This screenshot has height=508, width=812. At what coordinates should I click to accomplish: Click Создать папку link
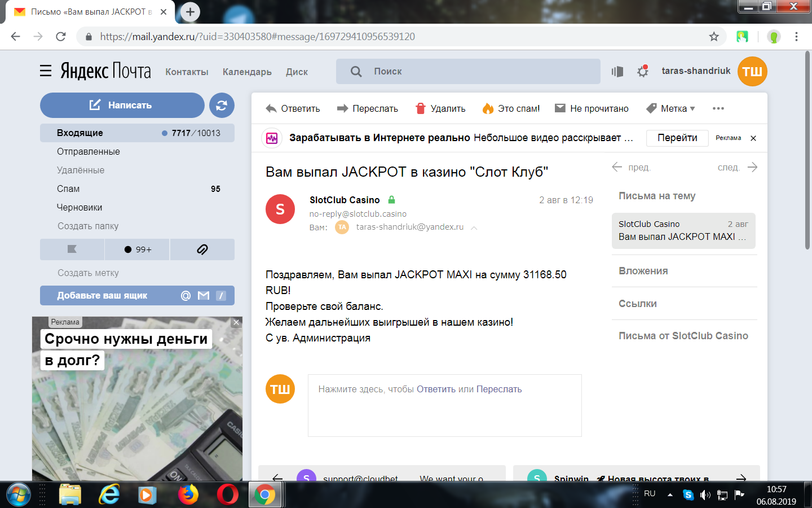88,226
